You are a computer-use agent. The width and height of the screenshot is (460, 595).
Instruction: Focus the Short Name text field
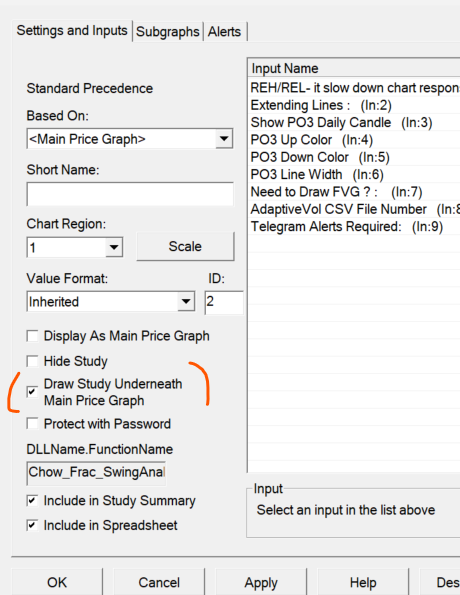pyautogui.click(x=130, y=194)
